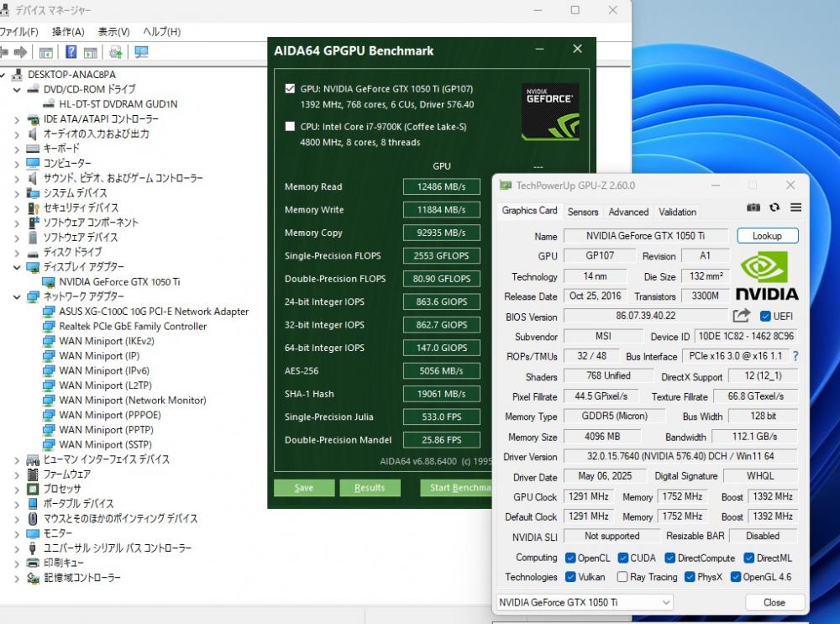Click the scan for hardware changes monitor icon
Screen dimensions: 840x624
pyautogui.click(x=141, y=52)
